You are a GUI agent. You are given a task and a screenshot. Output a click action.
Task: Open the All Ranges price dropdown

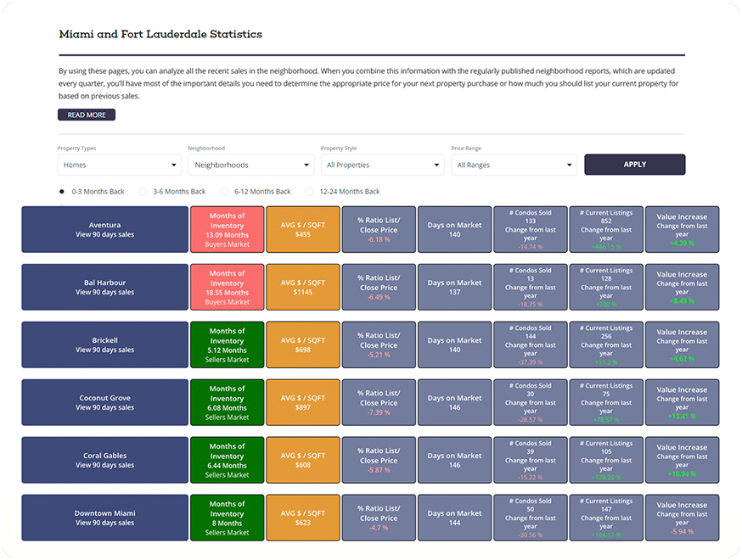(514, 165)
